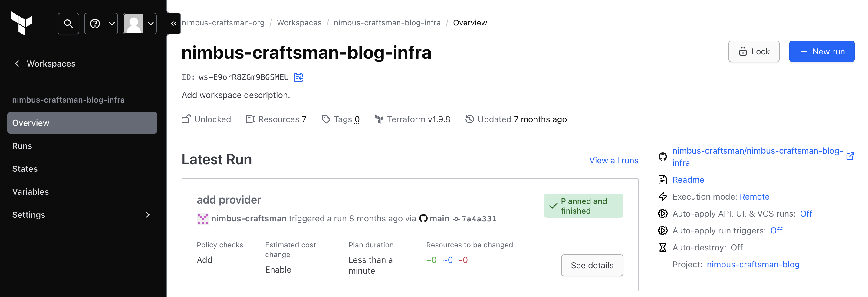Viewport: 868px width, 297px height.
Task: Click Add workspace description link
Action: click(236, 95)
